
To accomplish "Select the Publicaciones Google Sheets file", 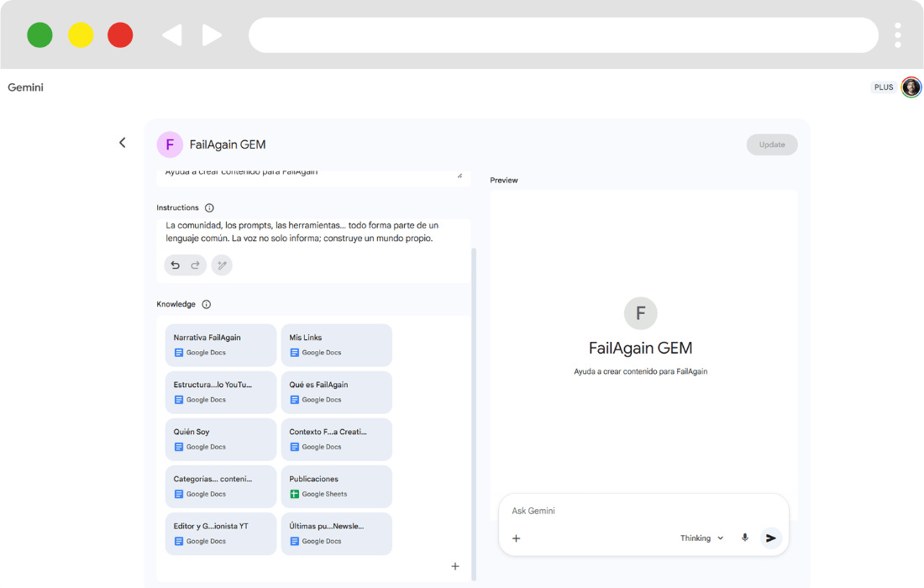I will coord(336,486).
